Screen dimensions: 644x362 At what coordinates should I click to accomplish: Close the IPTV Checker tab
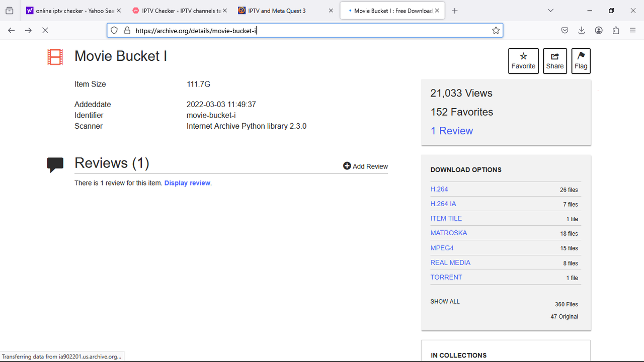tap(224, 11)
